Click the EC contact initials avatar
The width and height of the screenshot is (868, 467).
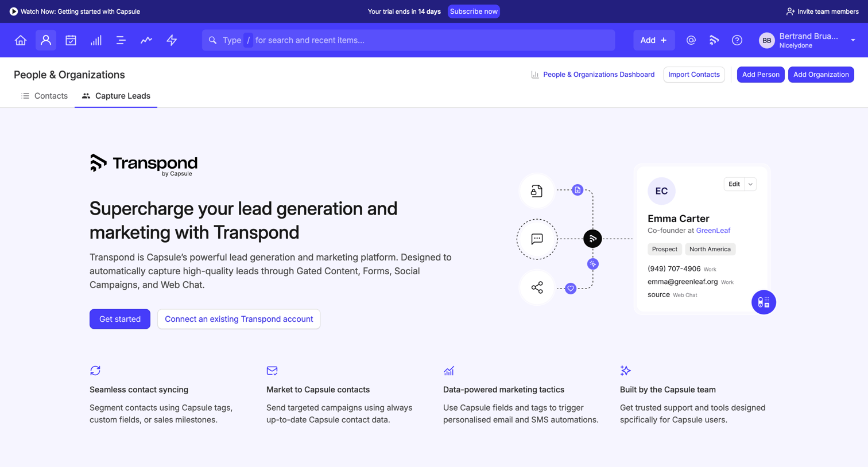tap(661, 191)
